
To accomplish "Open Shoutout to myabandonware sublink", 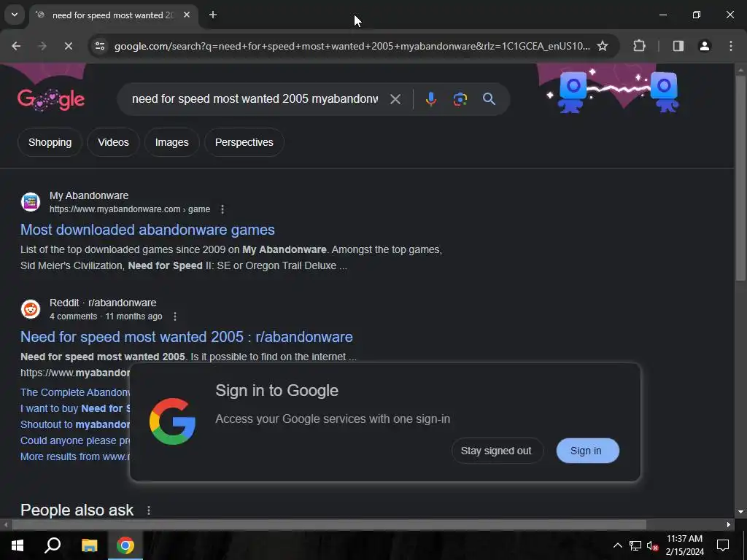I will [x=75, y=425].
